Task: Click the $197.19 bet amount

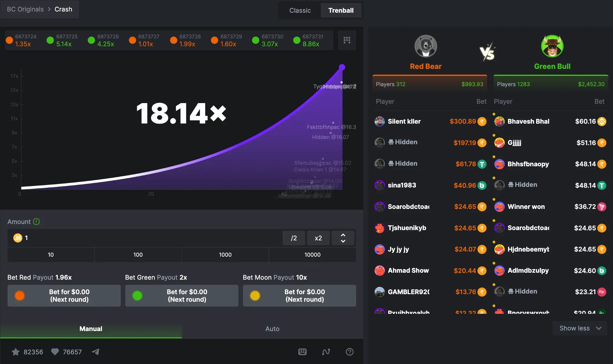Action: click(x=465, y=143)
